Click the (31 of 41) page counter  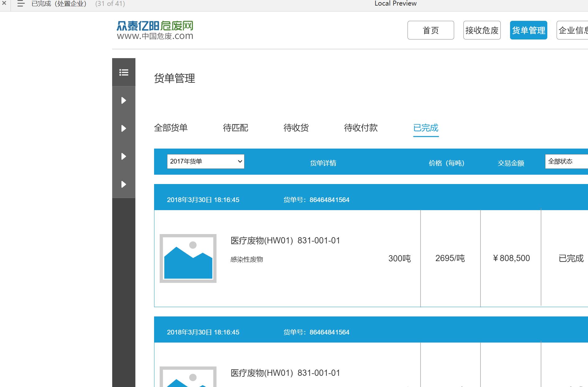[x=110, y=4]
